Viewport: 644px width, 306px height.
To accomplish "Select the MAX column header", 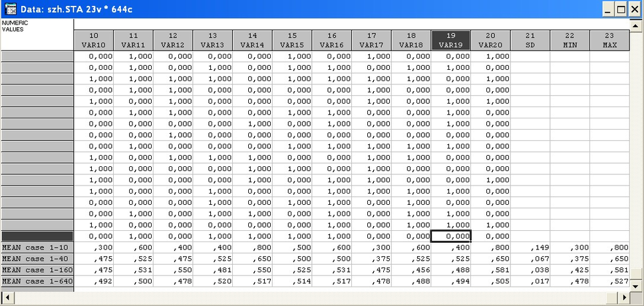I will 610,41.
